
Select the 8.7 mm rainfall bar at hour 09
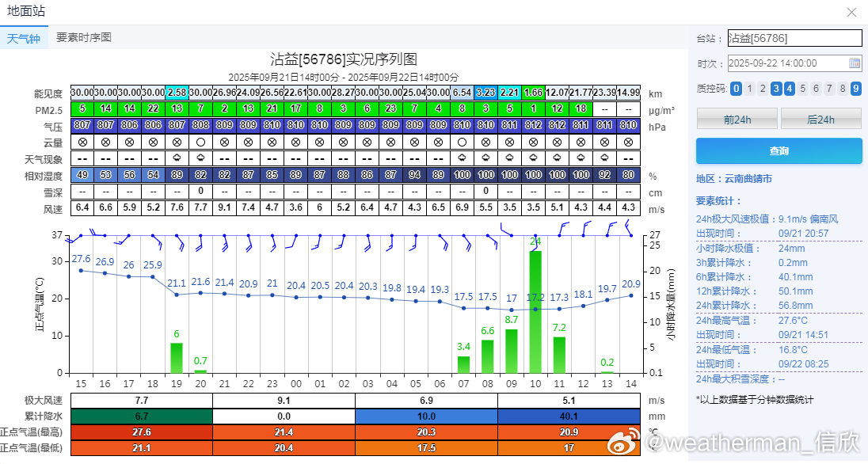(512, 351)
